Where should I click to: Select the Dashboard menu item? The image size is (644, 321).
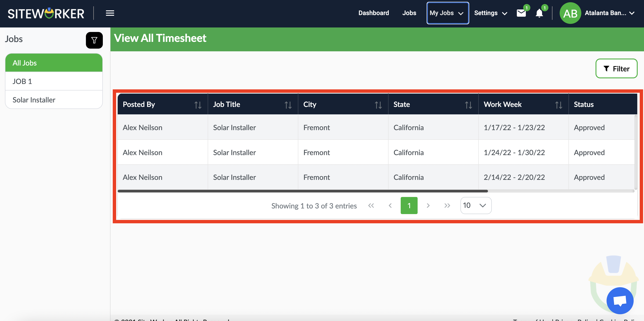(x=374, y=13)
